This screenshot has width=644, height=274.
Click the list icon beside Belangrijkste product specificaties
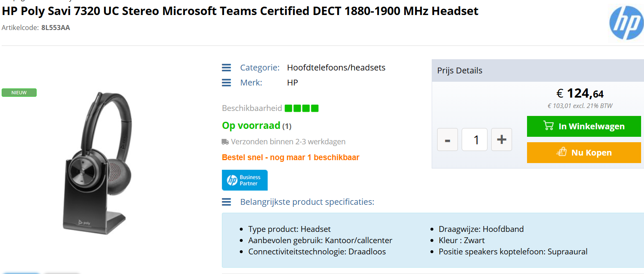coord(226,202)
